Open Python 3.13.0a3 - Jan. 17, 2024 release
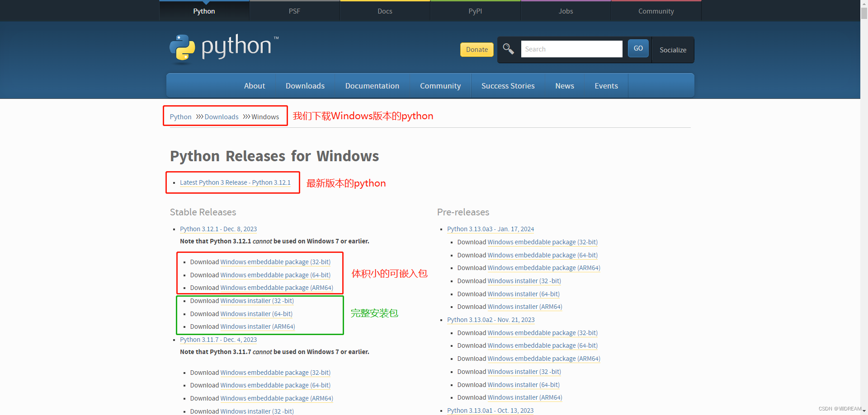 coord(491,229)
